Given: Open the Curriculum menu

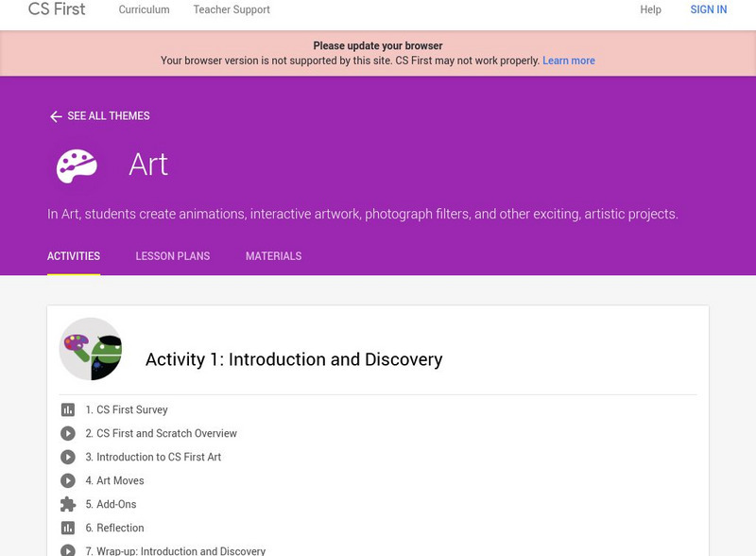Looking at the screenshot, I should tap(145, 9).
